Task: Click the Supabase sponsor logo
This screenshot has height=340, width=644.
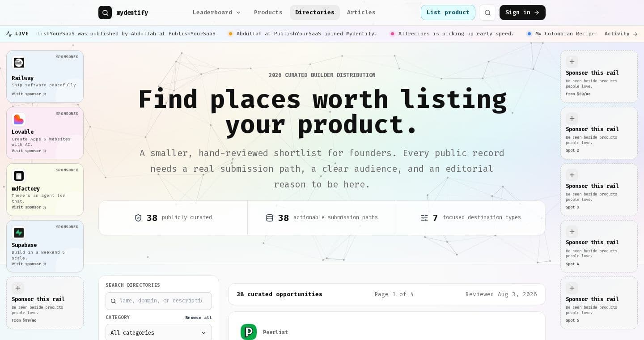Action: pyautogui.click(x=19, y=233)
